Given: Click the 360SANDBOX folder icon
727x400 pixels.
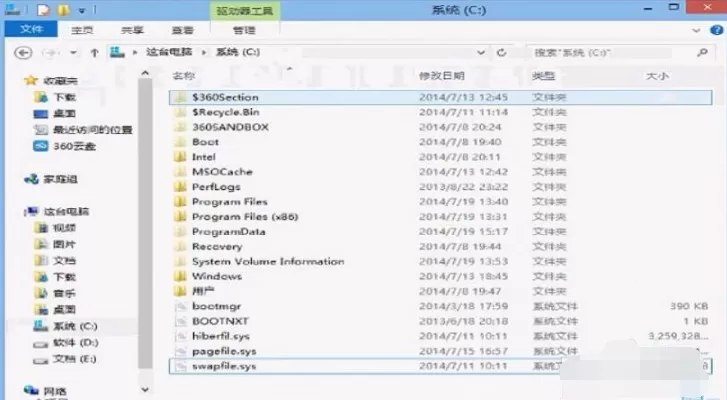Looking at the screenshot, I should point(180,127).
